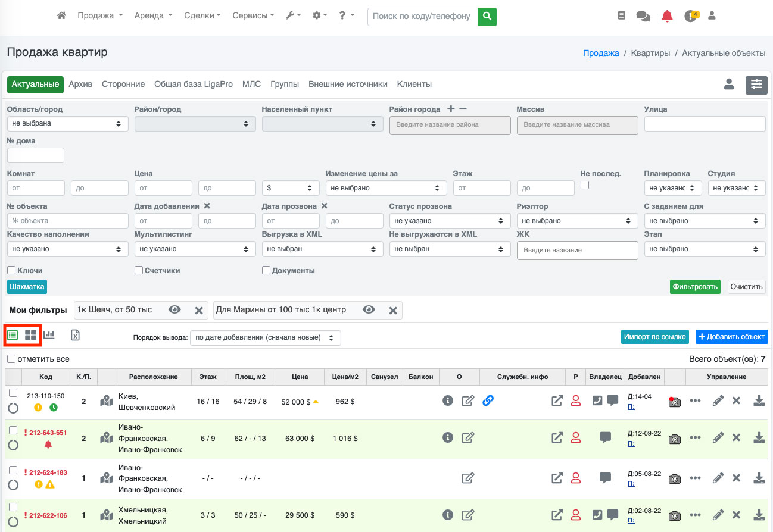This screenshot has height=532, width=773.
Task: Switch to the Архив tab
Action: pos(80,85)
